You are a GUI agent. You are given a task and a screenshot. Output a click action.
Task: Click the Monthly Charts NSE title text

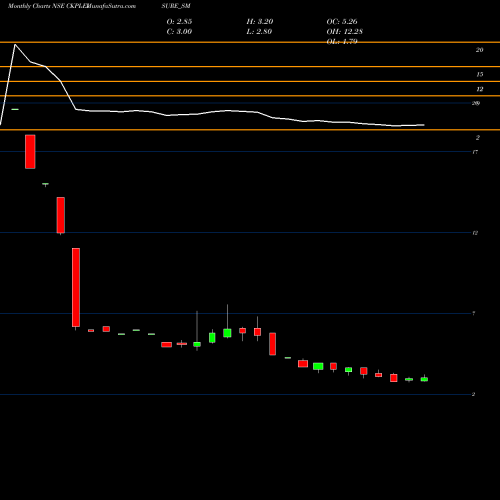click(36, 6)
